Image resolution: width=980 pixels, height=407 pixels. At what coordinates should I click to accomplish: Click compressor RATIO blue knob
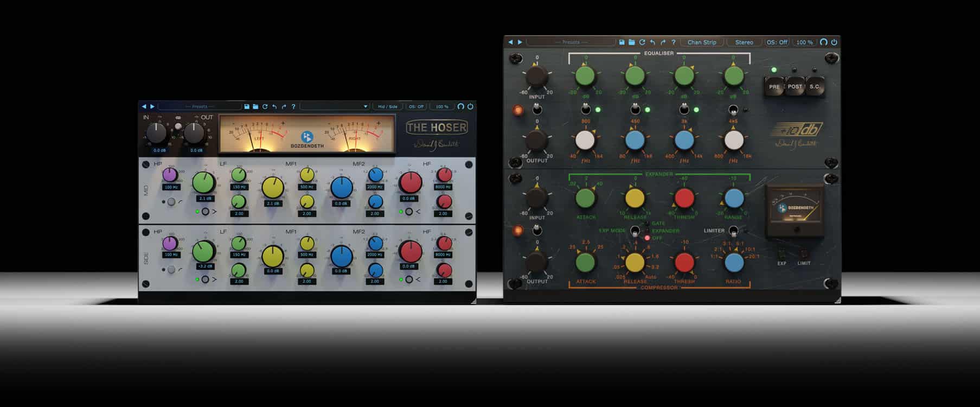[734, 262]
